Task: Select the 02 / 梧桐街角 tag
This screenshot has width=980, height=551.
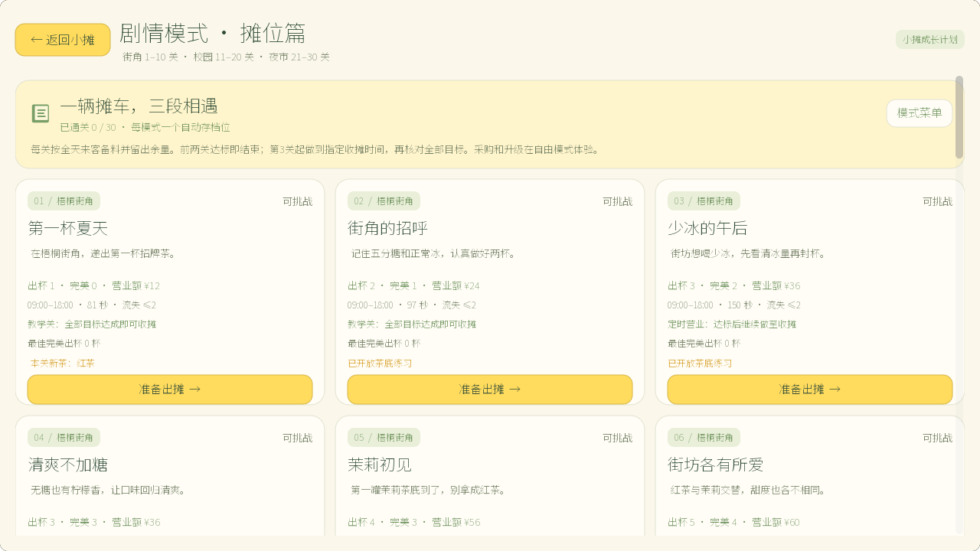Action: tap(384, 201)
